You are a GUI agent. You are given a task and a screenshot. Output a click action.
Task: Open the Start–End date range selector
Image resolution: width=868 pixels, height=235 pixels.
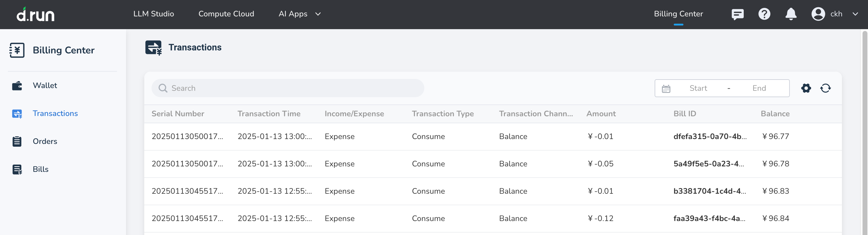click(722, 88)
